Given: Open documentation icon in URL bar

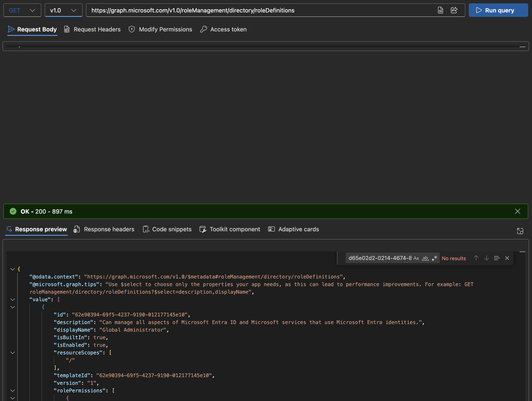Looking at the screenshot, I should (x=440, y=10).
